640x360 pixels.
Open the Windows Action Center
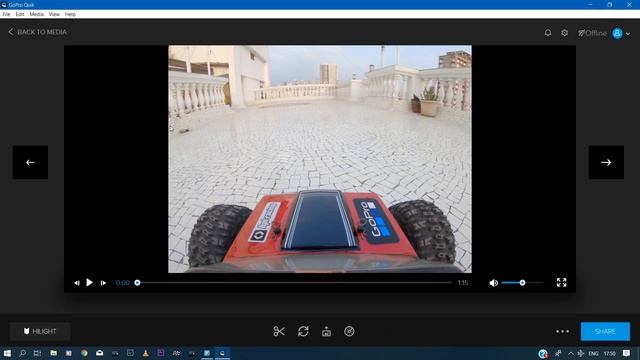[627, 353]
